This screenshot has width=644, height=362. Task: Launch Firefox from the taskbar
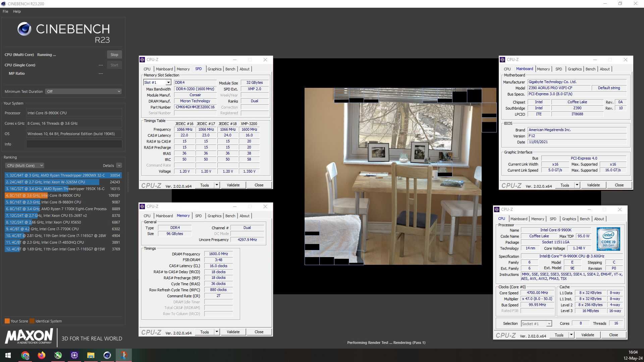[x=42, y=355]
